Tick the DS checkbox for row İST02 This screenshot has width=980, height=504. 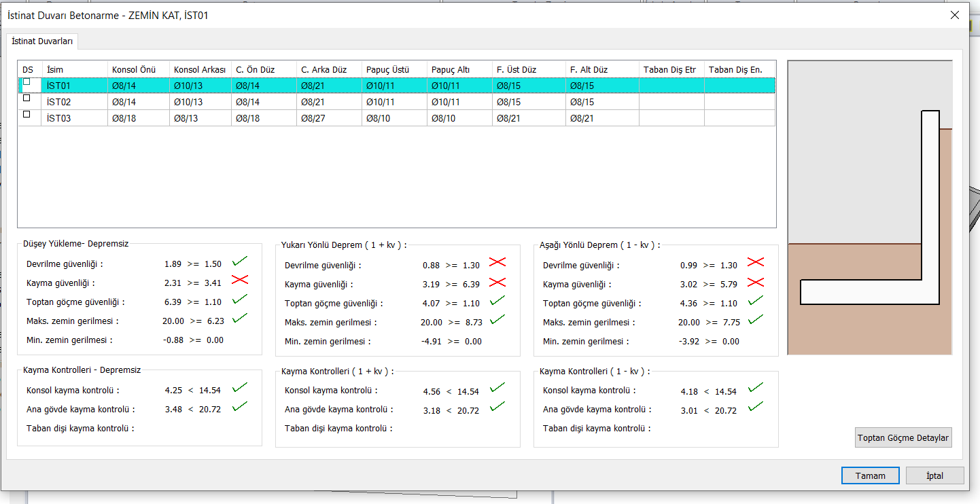tap(27, 98)
